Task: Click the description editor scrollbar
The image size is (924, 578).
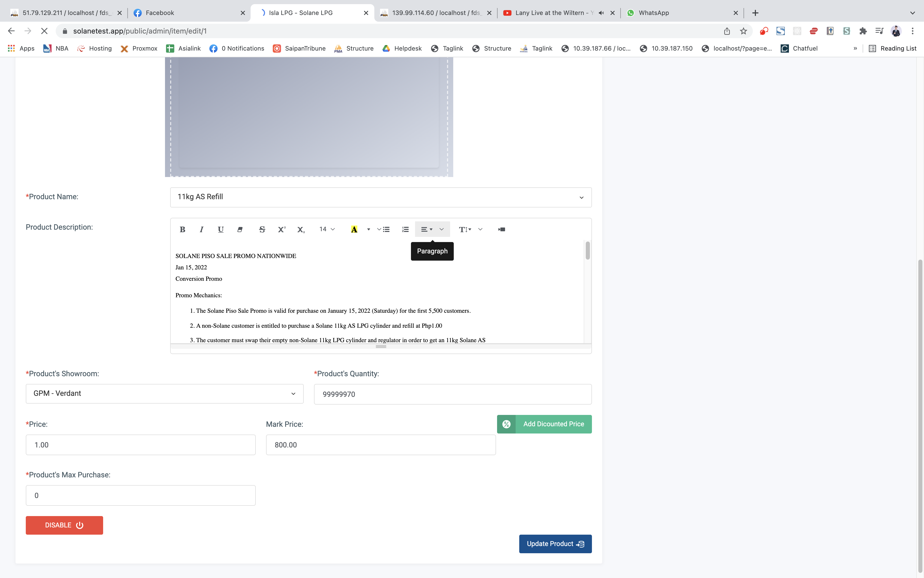Action: [588, 250]
